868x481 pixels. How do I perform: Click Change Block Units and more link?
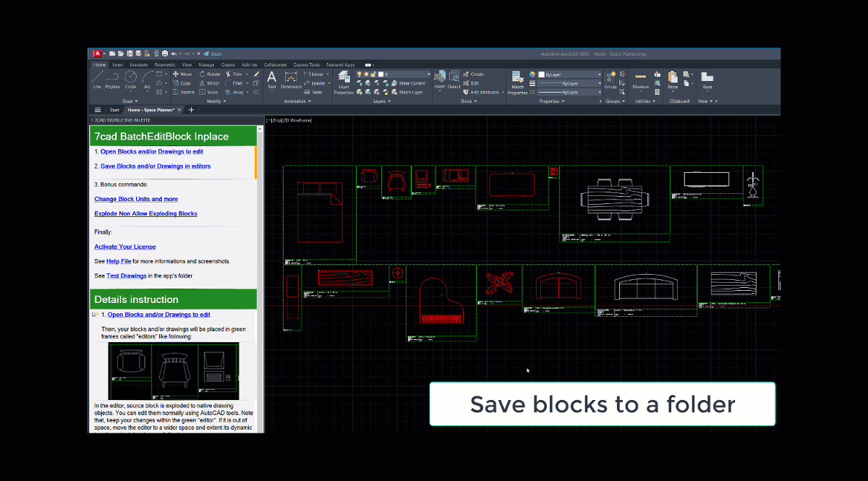(136, 199)
